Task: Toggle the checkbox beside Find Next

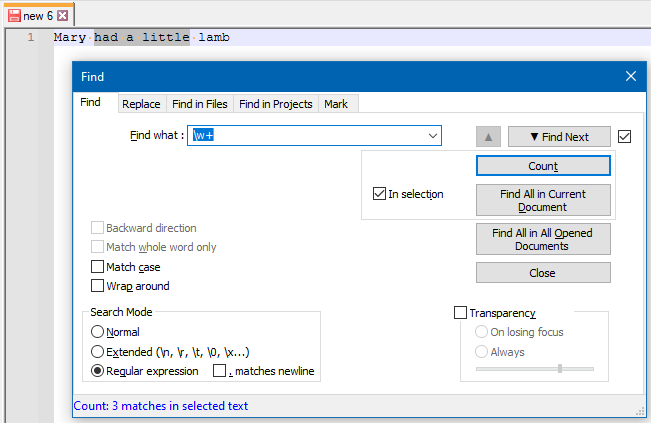Action: (625, 137)
